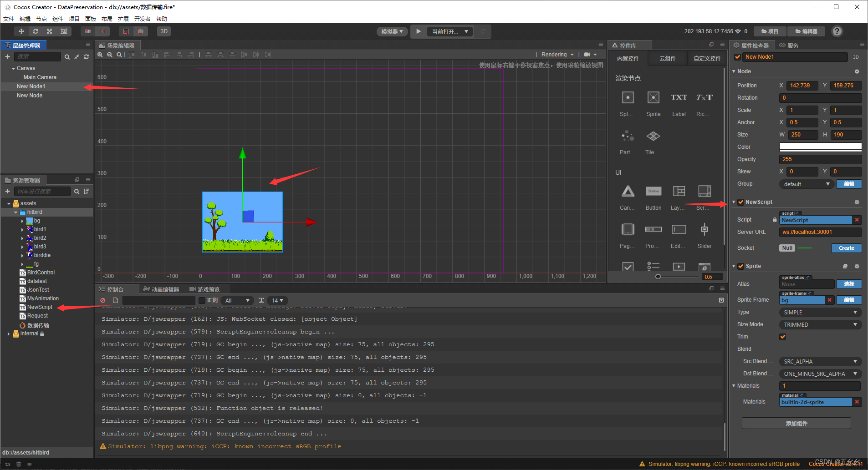This screenshot has width=868, height=470.
Task: Click the hierarchy search input field
Action: tap(37, 56)
